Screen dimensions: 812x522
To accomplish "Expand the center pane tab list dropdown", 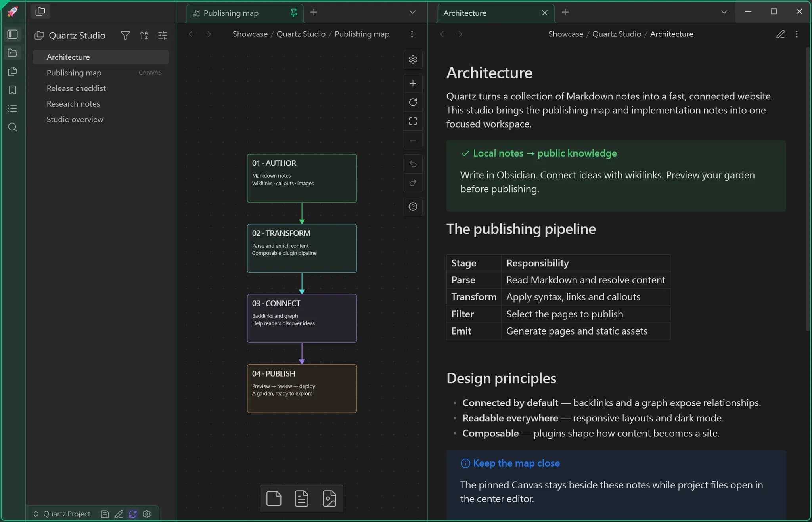I will 412,13.
